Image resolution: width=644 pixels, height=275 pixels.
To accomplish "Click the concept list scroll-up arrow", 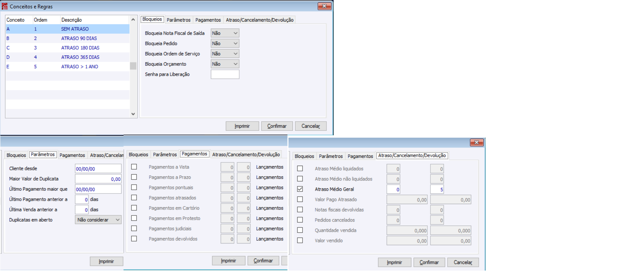I will click(133, 20).
